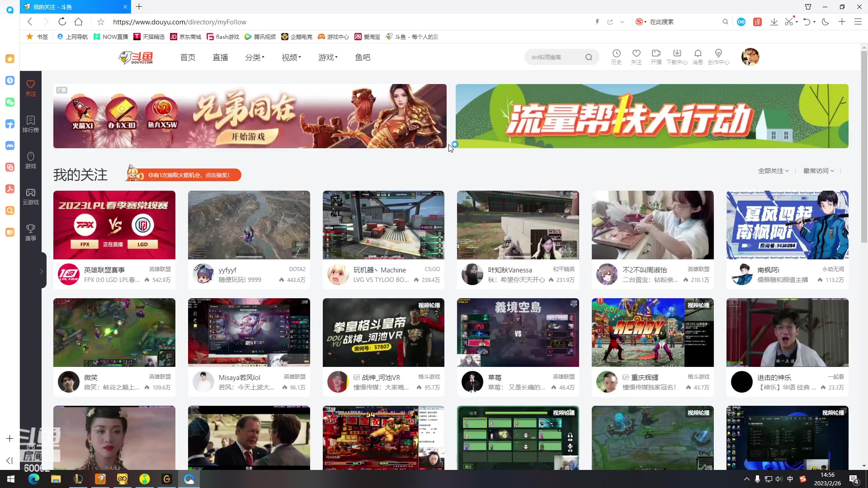Open the Windows Start menu
Viewport: 868px width, 488px height.
coord(11,479)
